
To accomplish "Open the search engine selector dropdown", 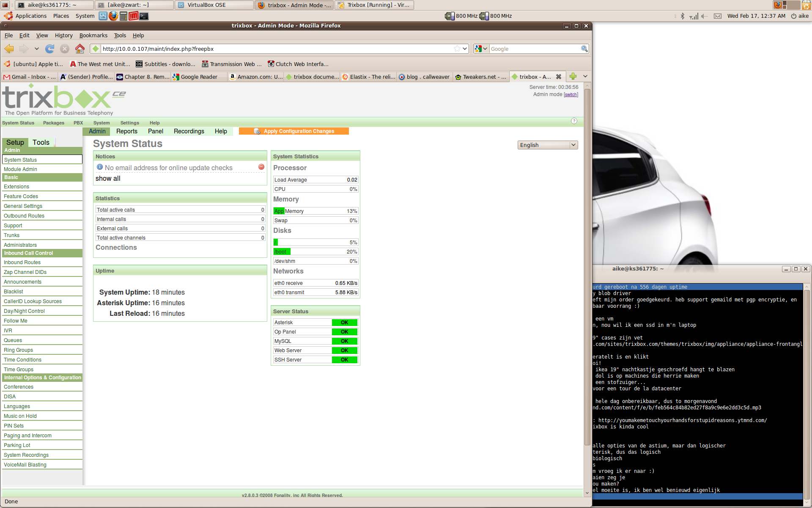I will pos(481,49).
